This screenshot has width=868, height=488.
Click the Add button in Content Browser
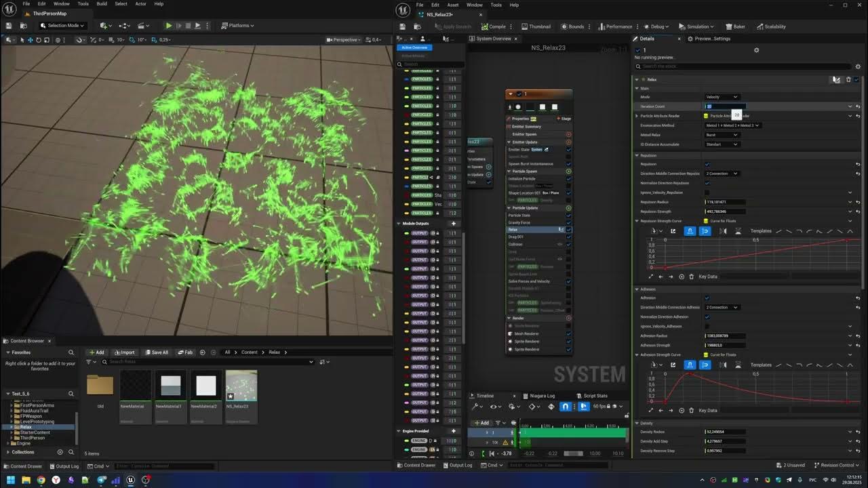pos(96,352)
